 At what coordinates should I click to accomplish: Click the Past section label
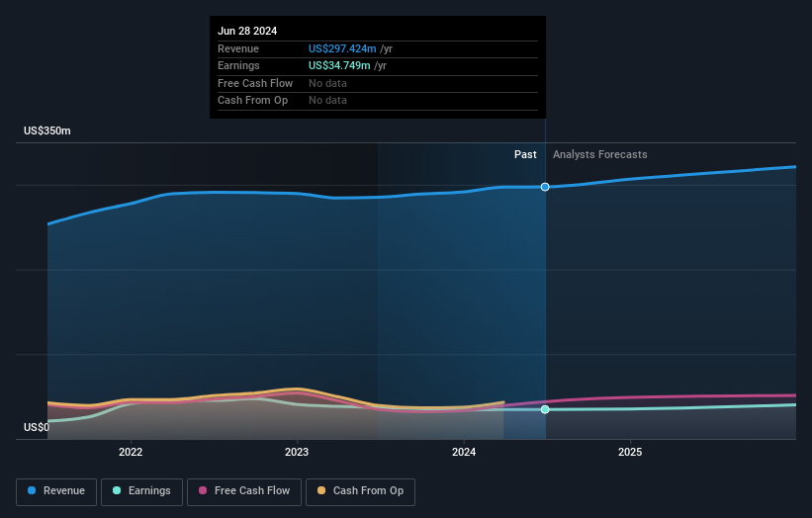click(525, 154)
